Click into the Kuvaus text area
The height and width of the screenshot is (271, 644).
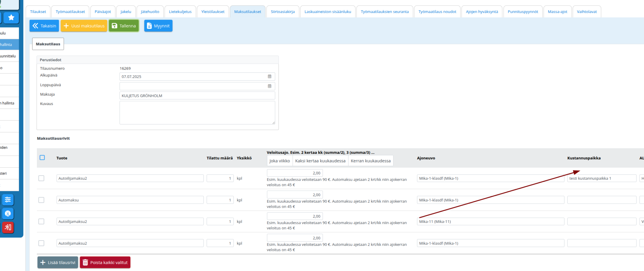[197, 113]
